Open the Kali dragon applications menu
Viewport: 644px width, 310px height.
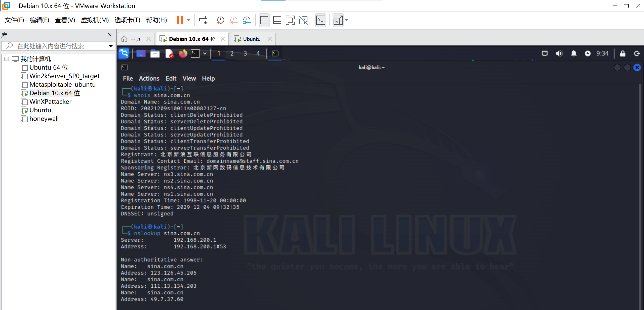pos(124,54)
